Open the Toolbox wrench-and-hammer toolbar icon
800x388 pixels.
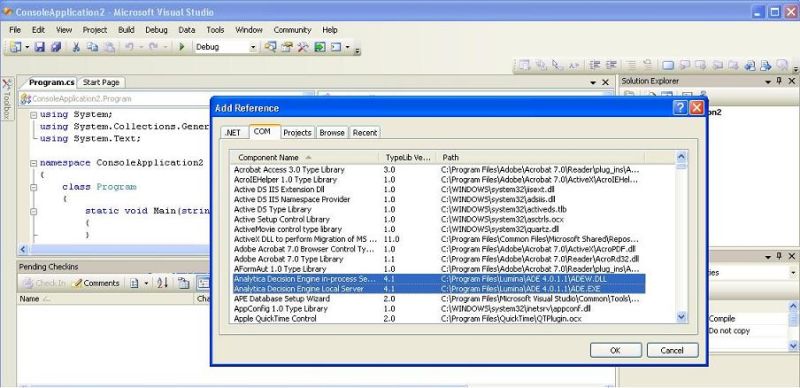(x=303, y=47)
